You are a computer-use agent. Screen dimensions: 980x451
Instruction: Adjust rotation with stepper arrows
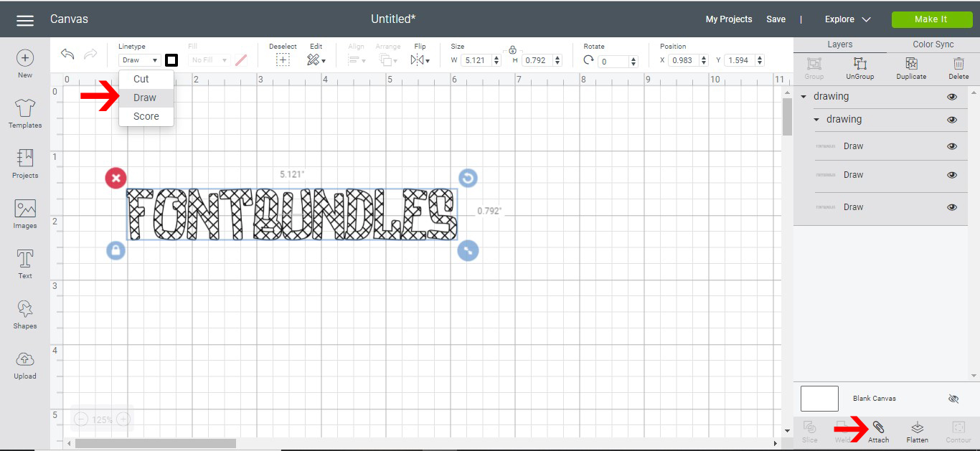(633, 62)
